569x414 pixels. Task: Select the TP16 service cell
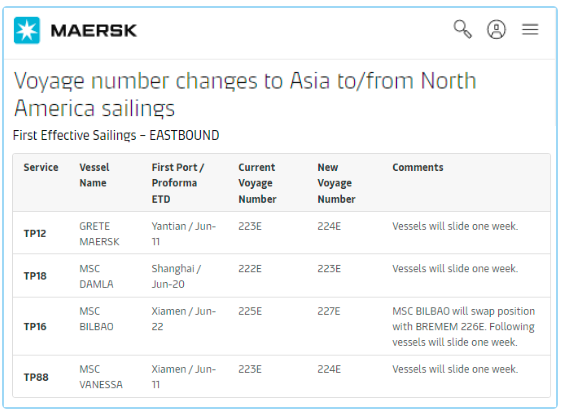(35, 327)
